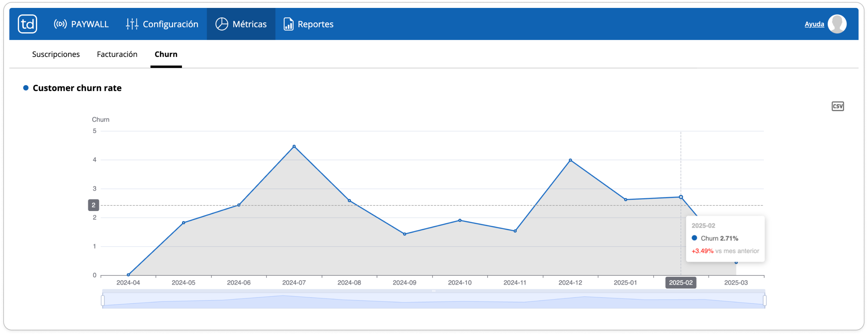Download chart data via CSV icon
Viewport: 868px width, 335px height.
point(838,106)
